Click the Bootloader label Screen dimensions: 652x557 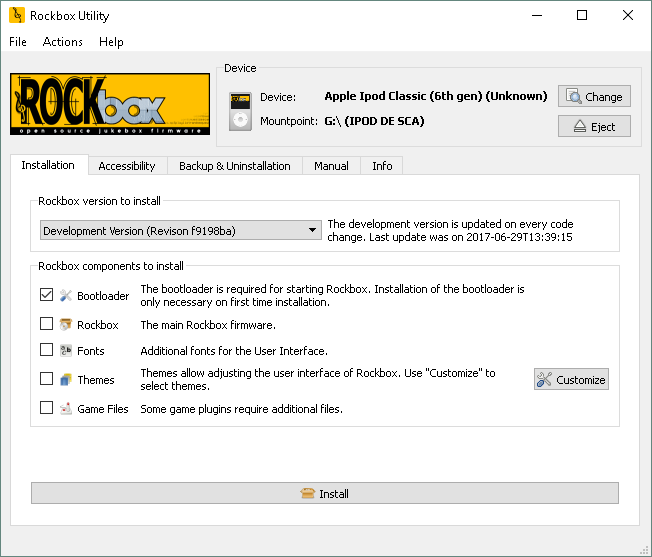coord(103,296)
